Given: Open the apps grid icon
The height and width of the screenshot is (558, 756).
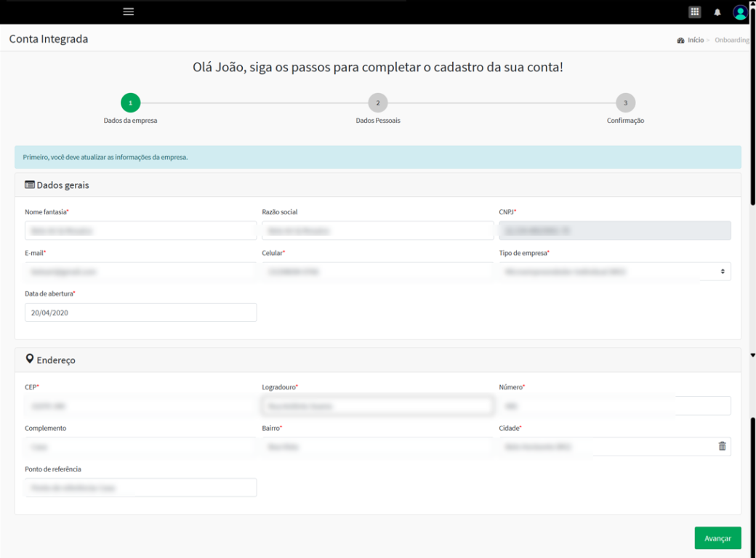Looking at the screenshot, I should [695, 12].
